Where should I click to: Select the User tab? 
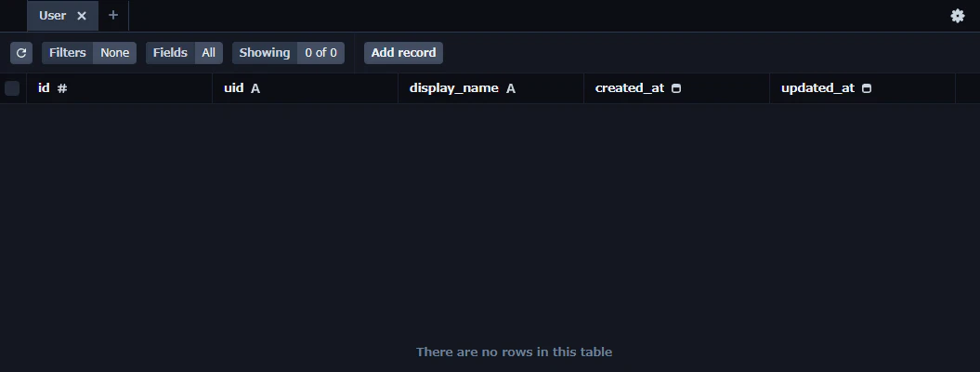pos(62,16)
